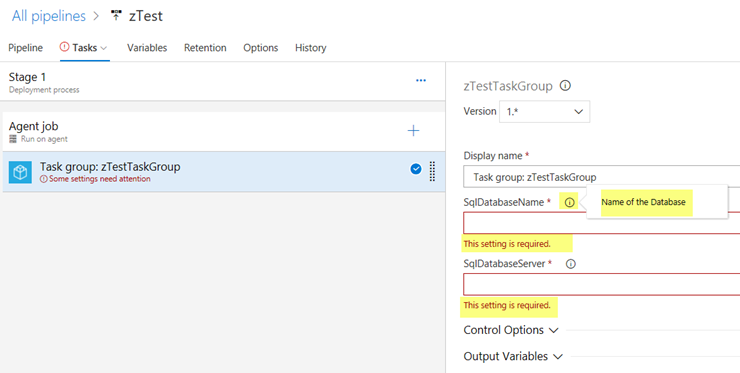Screen dimensions: 740x373
Task: Click the SqlDatabaseName info icon
Action: (570, 203)
